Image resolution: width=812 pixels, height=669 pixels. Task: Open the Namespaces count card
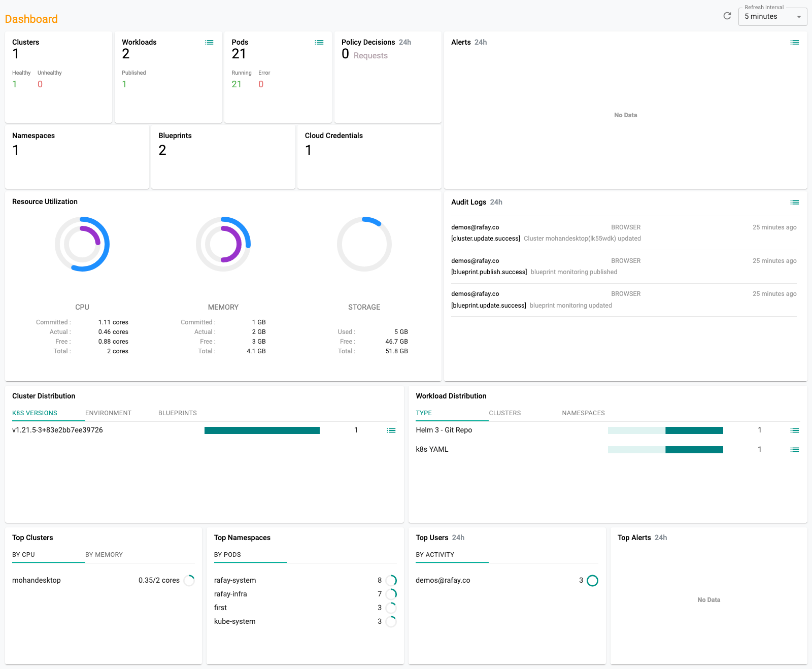tap(77, 157)
